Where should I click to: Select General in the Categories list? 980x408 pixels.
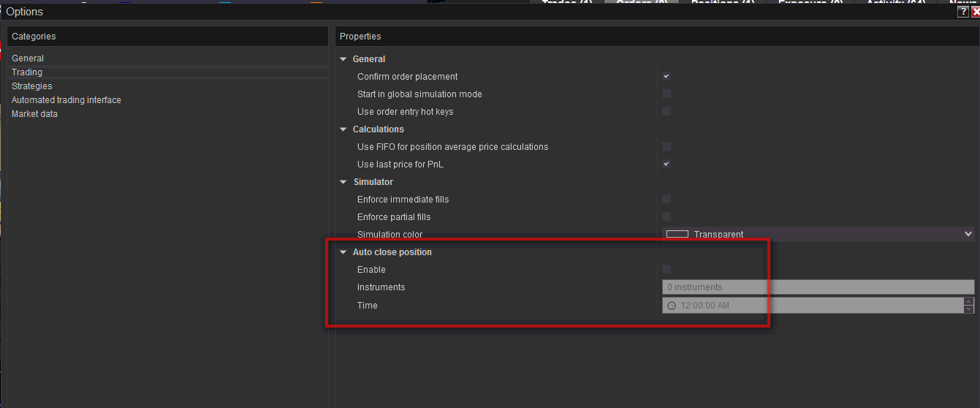tap(28, 58)
